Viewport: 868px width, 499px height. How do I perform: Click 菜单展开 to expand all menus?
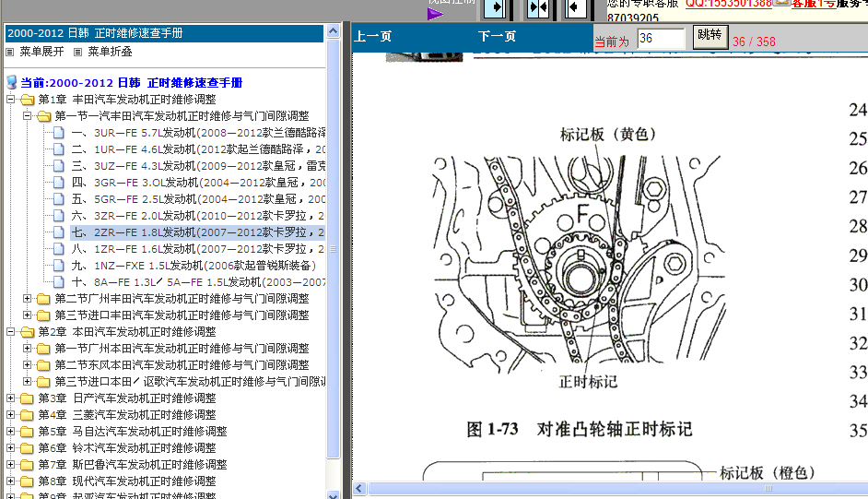(x=41, y=52)
